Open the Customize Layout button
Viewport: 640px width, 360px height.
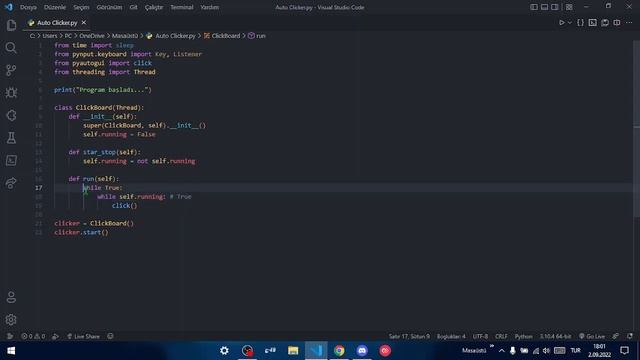(569, 7)
